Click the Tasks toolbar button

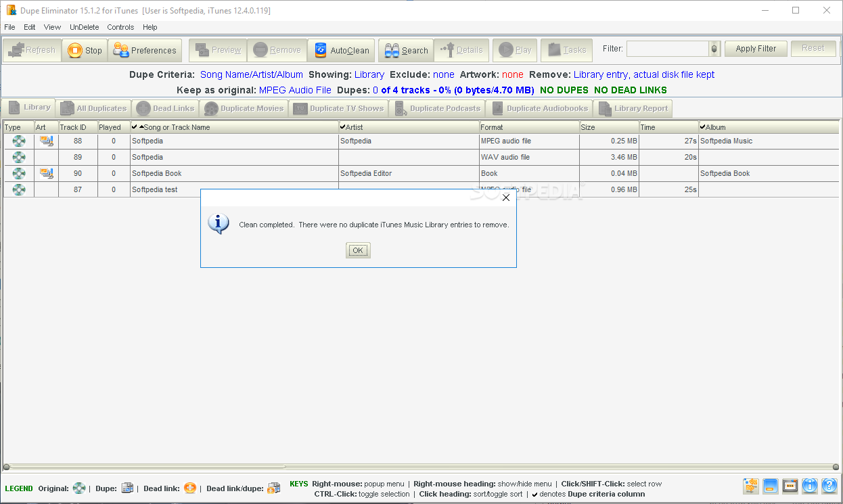(x=567, y=50)
